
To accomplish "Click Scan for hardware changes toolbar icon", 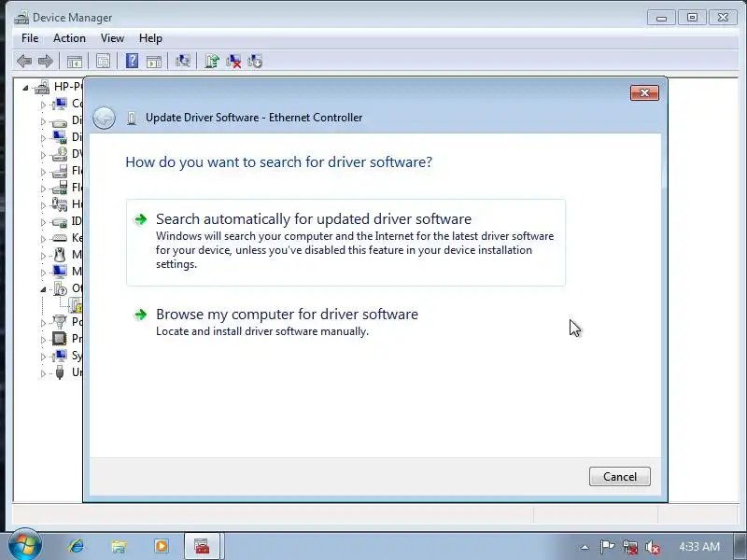I will 182,61.
